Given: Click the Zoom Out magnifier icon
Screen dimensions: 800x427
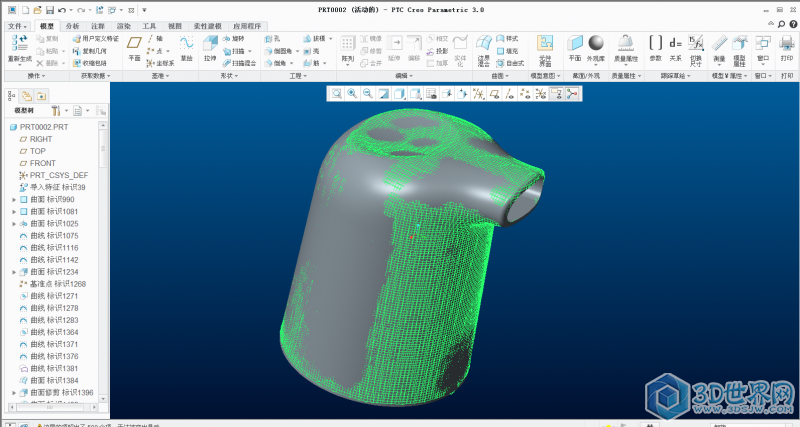Looking at the screenshot, I should [368, 93].
